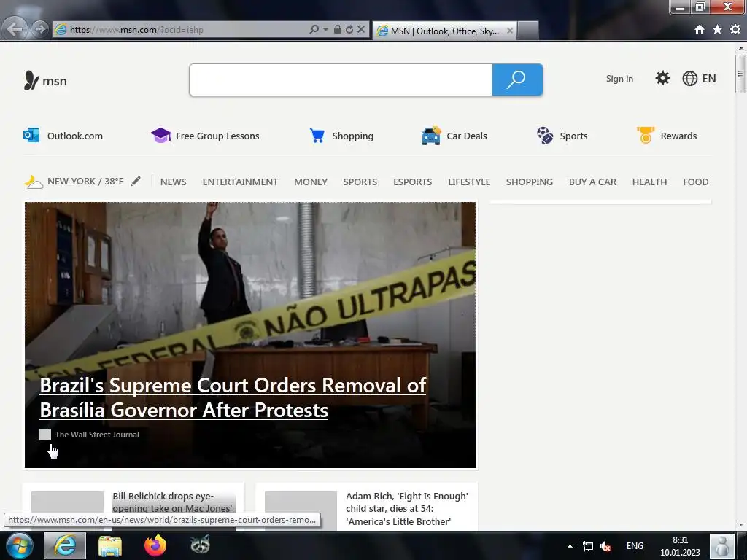Click the scrollbar up arrow

tap(741, 48)
